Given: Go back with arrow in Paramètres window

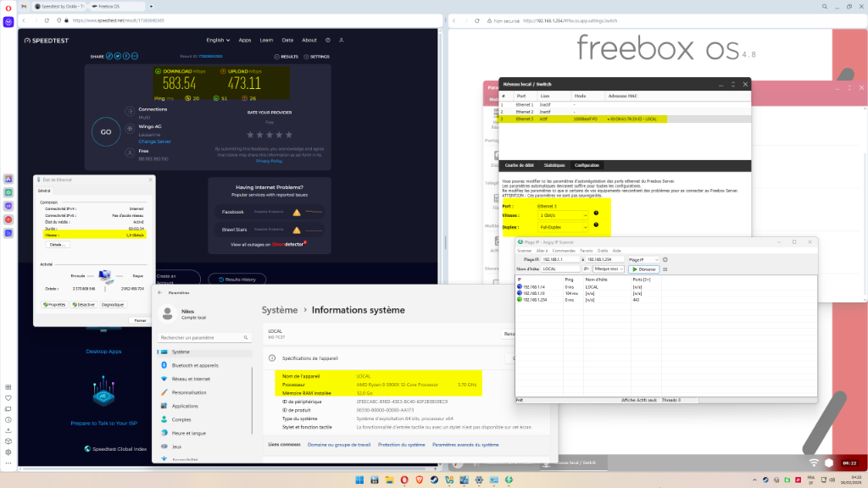Looking at the screenshot, I should click(160, 292).
